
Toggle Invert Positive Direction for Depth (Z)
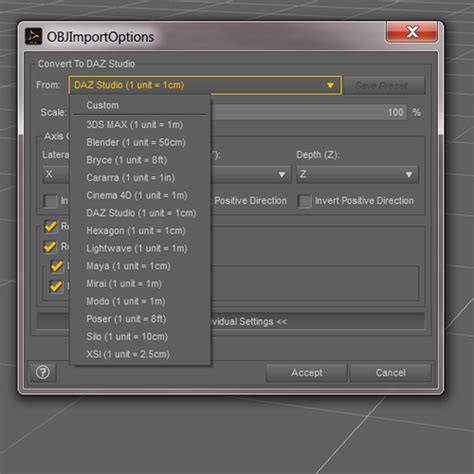(x=305, y=201)
